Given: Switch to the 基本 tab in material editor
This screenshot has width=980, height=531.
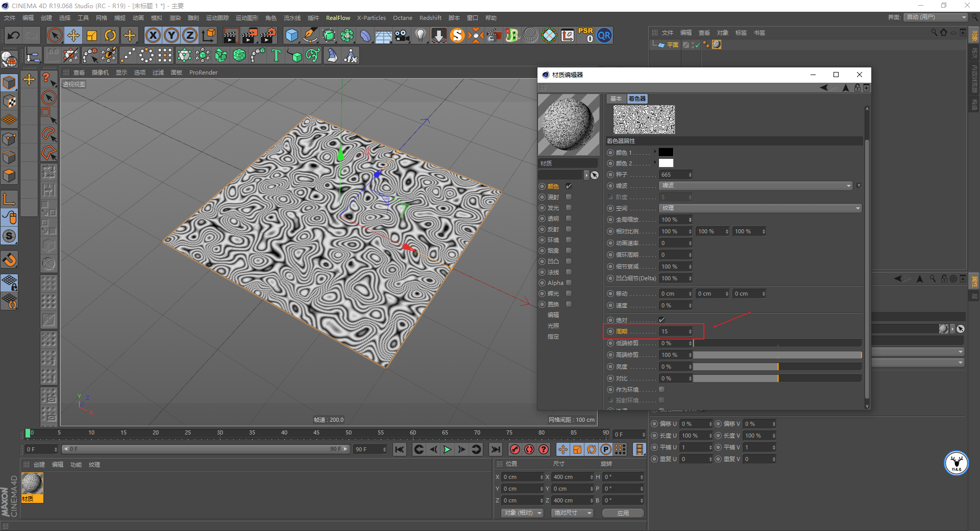Looking at the screenshot, I should pos(616,99).
